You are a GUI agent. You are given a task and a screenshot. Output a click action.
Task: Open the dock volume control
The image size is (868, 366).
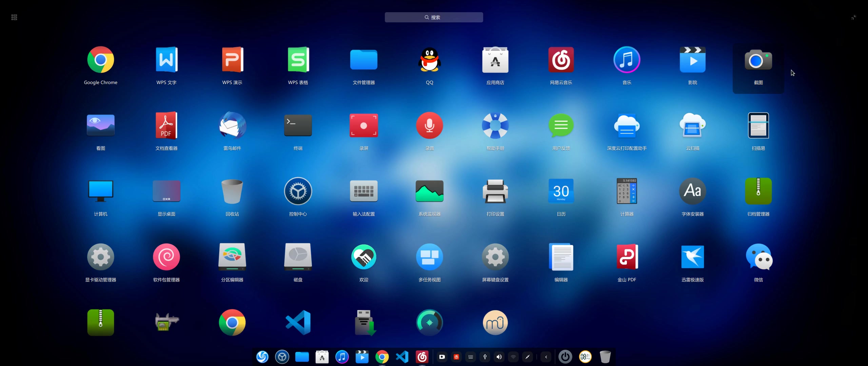[499, 357]
